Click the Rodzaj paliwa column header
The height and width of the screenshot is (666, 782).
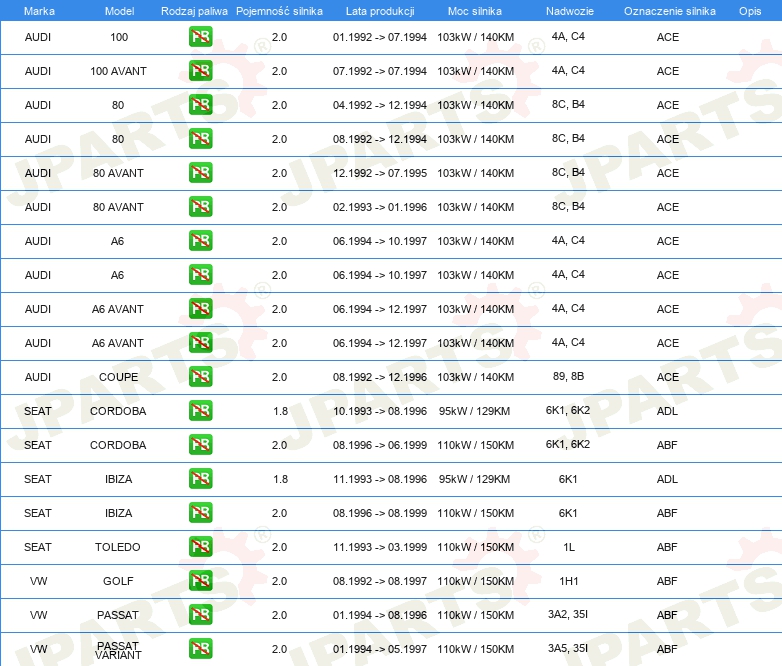pos(194,11)
